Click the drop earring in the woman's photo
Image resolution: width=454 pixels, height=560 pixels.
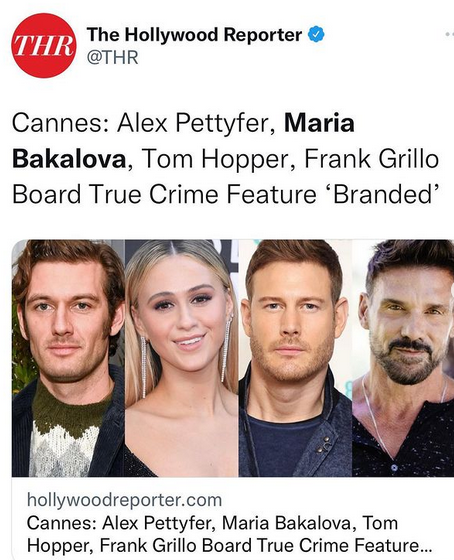(x=143, y=368)
